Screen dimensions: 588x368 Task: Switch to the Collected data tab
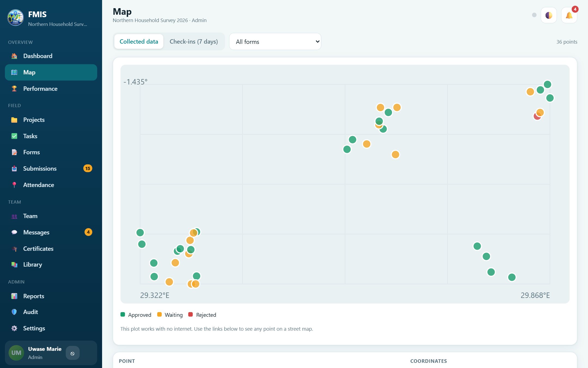coord(139,41)
